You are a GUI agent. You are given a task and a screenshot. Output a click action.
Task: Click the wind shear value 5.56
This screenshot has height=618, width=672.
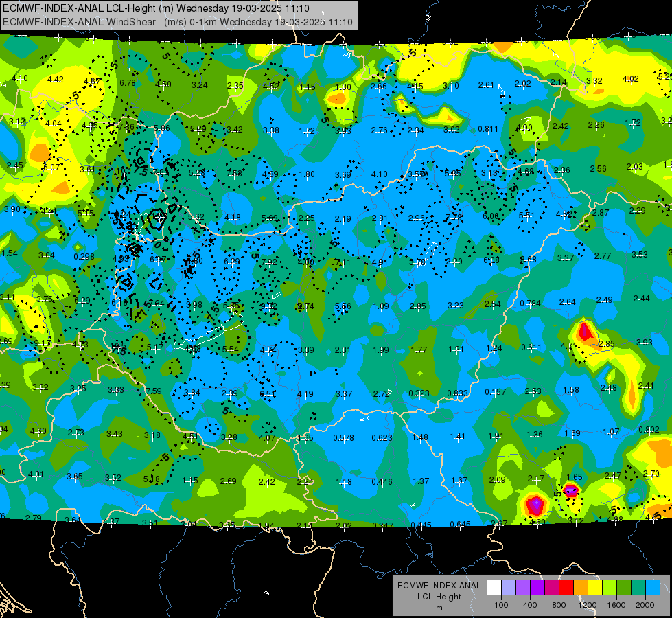(x=343, y=306)
